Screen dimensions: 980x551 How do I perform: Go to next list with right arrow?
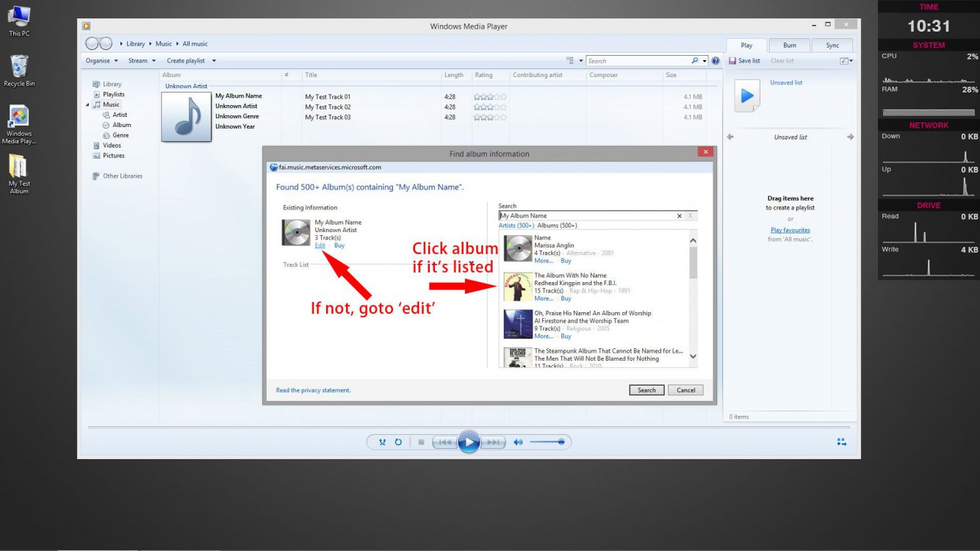pyautogui.click(x=851, y=137)
